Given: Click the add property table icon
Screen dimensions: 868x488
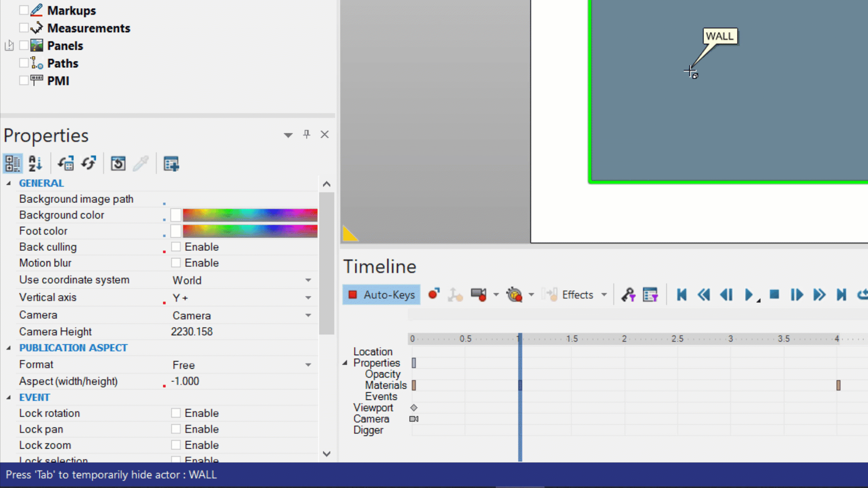Looking at the screenshot, I should click(171, 164).
